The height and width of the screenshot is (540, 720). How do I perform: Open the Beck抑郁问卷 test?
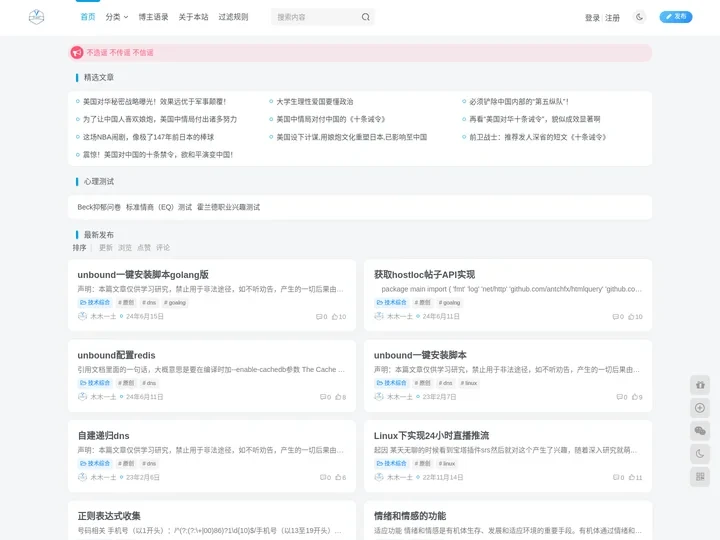coord(99,207)
